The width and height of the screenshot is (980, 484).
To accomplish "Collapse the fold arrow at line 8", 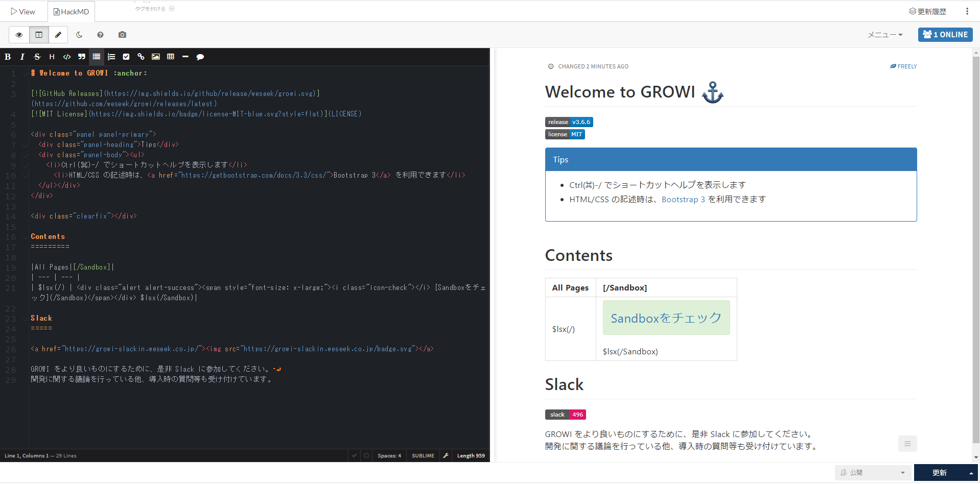I will [x=25, y=155].
